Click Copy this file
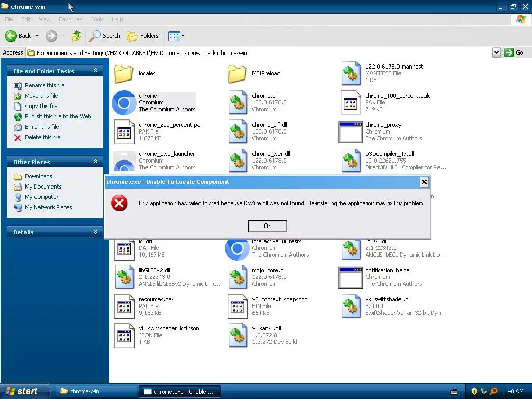Image resolution: width=532 pixels, height=399 pixels. coord(41,106)
